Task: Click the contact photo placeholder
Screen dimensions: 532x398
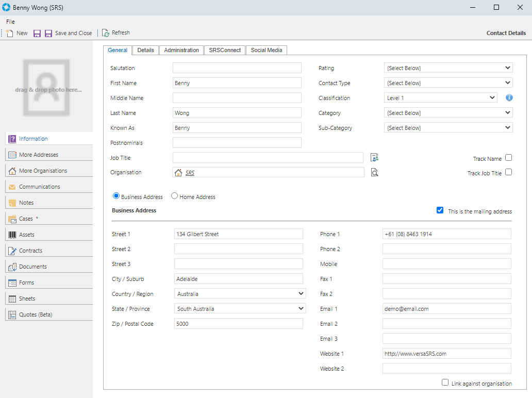Action: (46, 88)
